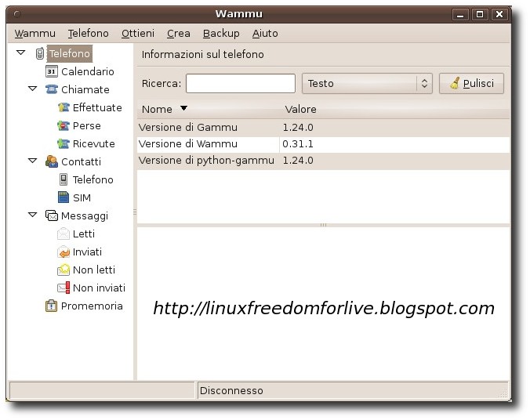Select the Inviati messages entry
This screenshot has height=420, width=530.
pyautogui.click(x=87, y=252)
